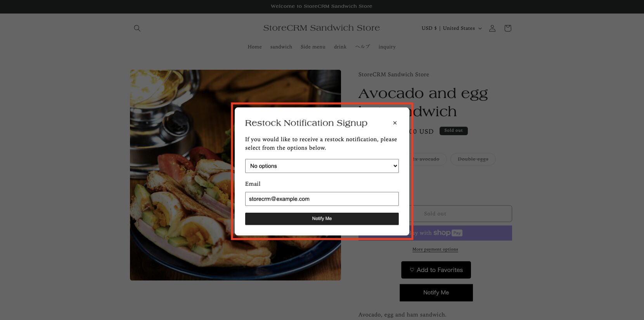Image resolution: width=644 pixels, height=320 pixels.
Task: Close the Restock Notification Signup dialog
Action: coord(395,123)
